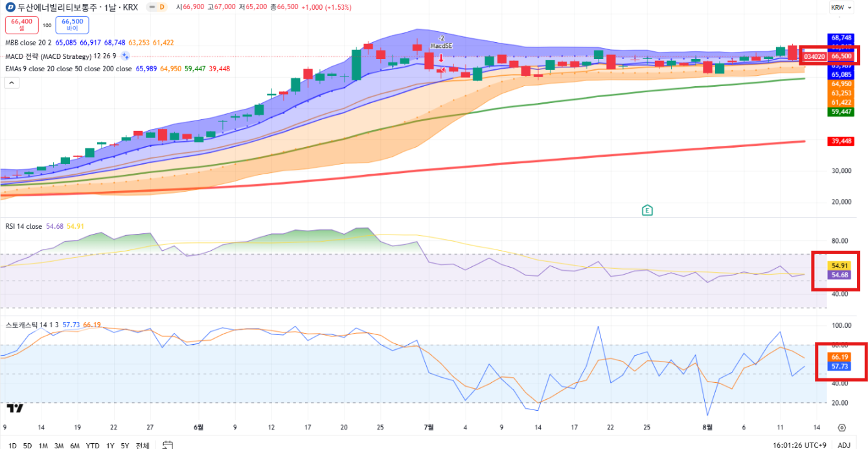Click the 6월 label on time axis
The width and height of the screenshot is (868, 449).
[198, 428]
